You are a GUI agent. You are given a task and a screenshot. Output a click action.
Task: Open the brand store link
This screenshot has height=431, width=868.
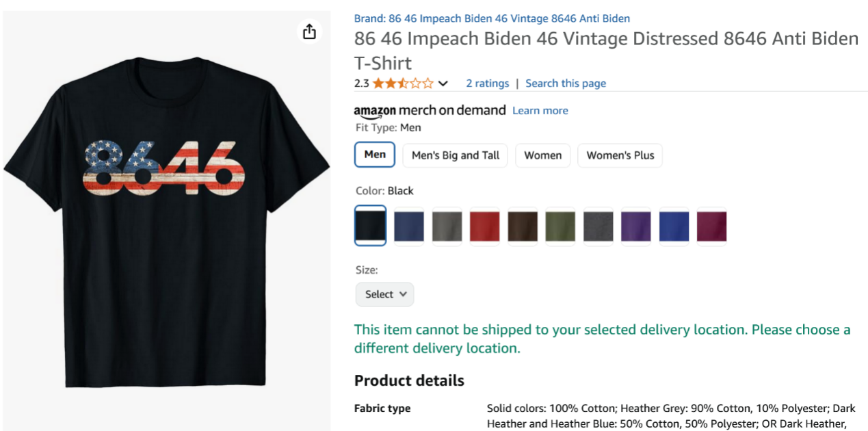coord(492,18)
